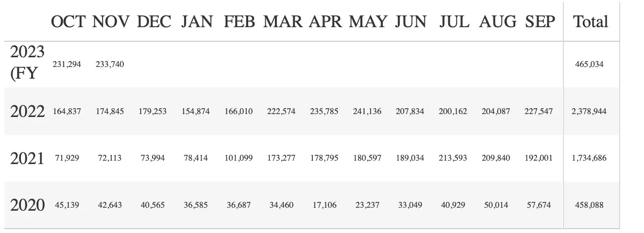Select the 241,136 May value

[x=367, y=111]
